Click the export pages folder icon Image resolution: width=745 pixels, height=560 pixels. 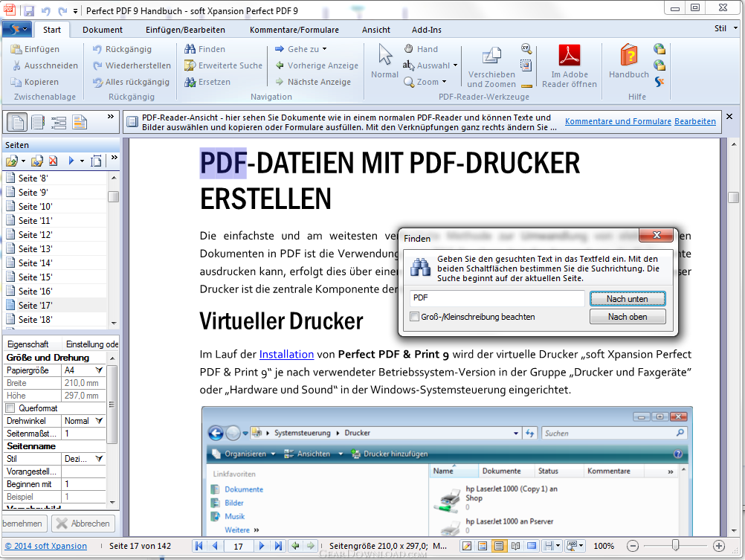click(x=37, y=161)
